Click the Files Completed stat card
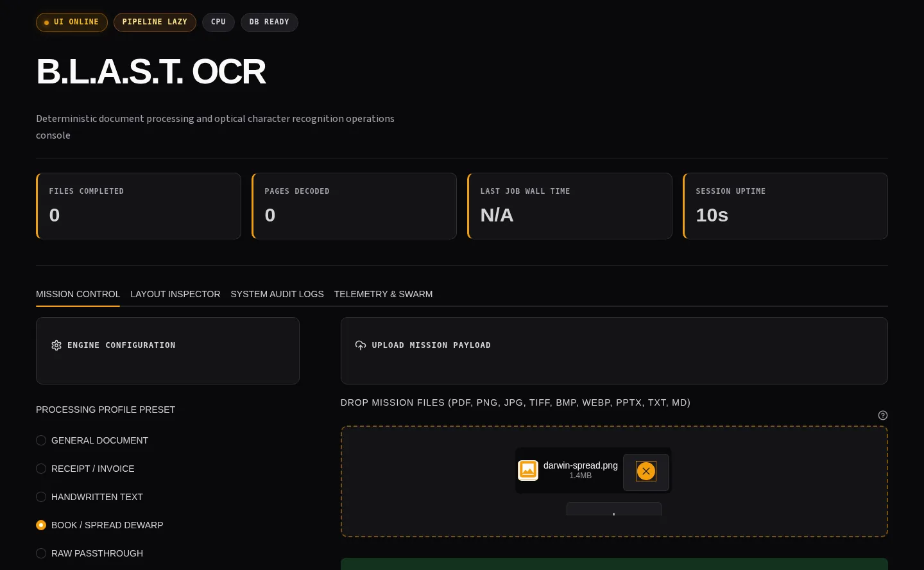Image resolution: width=924 pixels, height=570 pixels. pyautogui.click(x=139, y=206)
